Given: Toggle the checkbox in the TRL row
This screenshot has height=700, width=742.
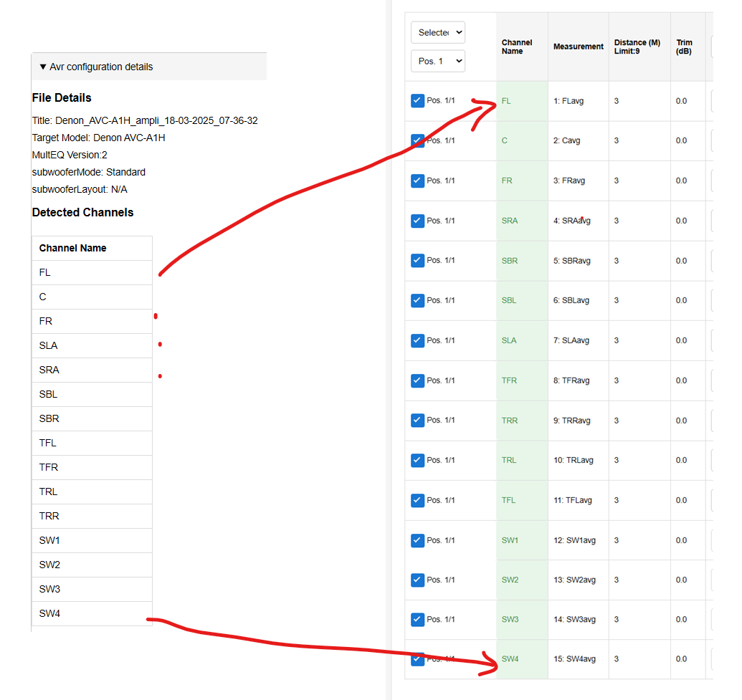Looking at the screenshot, I should pyautogui.click(x=418, y=460).
